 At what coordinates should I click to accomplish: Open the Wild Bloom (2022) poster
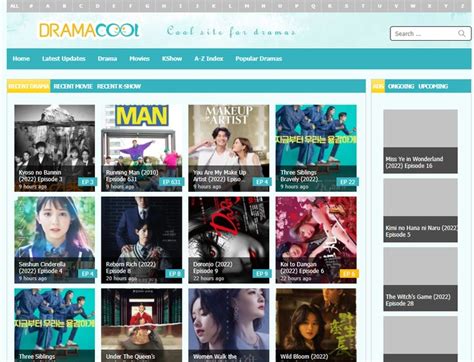(x=316, y=325)
